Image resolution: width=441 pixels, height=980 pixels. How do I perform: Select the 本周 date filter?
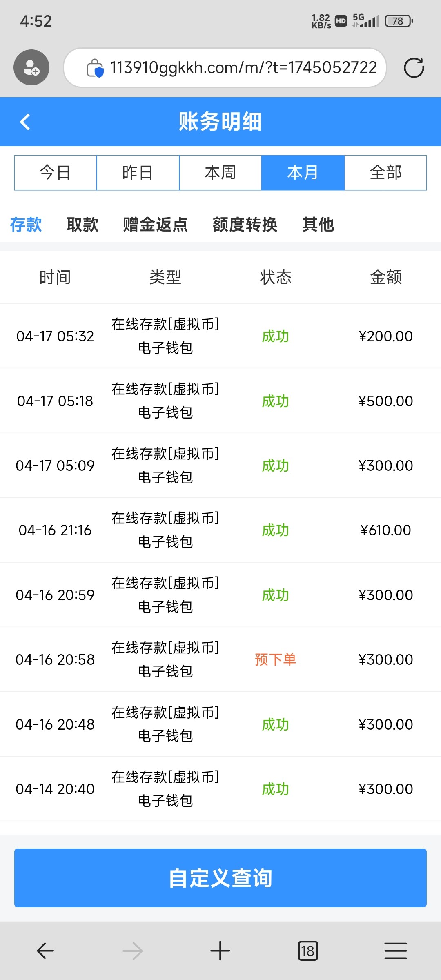point(220,173)
